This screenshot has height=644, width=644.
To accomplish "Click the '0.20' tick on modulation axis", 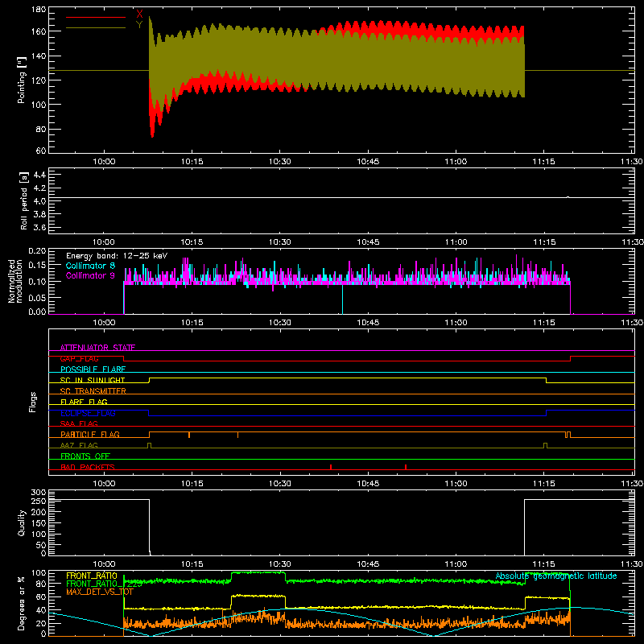I will click(x=37, y=251).
